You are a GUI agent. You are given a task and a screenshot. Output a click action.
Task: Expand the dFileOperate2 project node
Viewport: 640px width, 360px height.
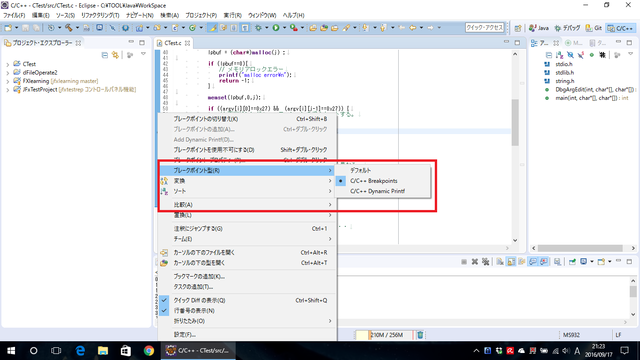pos(7,73)
